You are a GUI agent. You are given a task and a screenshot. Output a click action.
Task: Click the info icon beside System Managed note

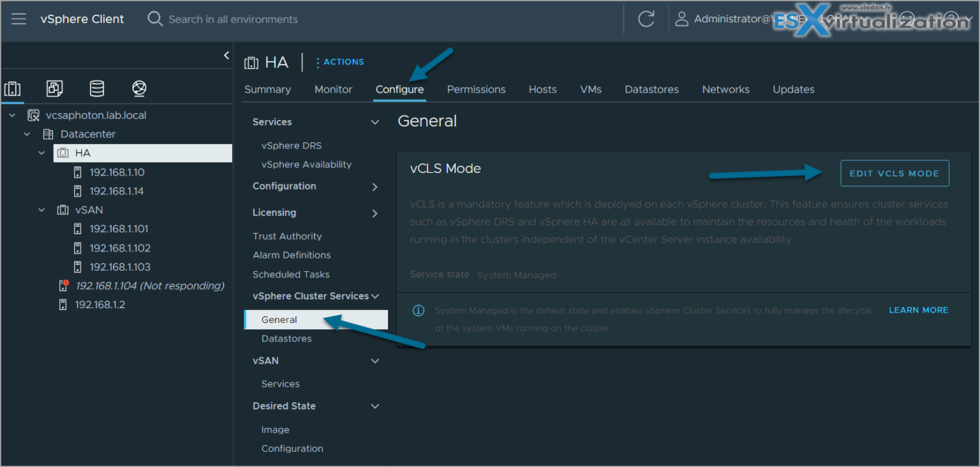point(419,311)
